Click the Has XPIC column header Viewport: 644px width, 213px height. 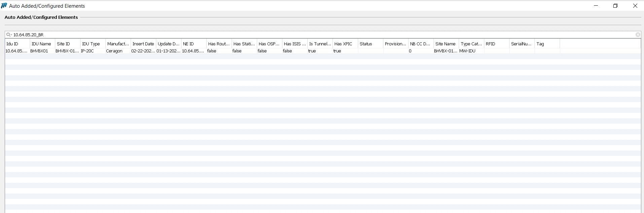pyautogui.click(x=345, y=44)
